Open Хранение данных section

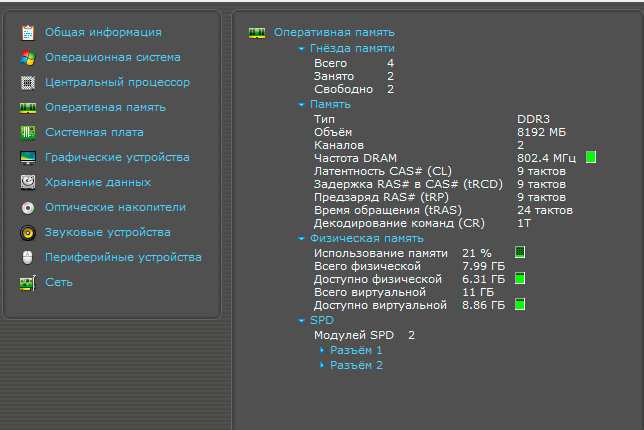(98, 182)
